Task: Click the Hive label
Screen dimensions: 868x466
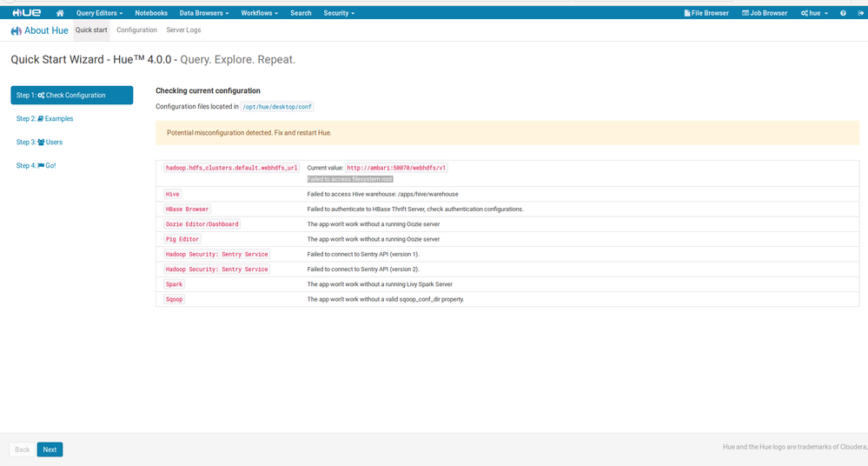Action: pyautogui.click(x=173, y=194)
